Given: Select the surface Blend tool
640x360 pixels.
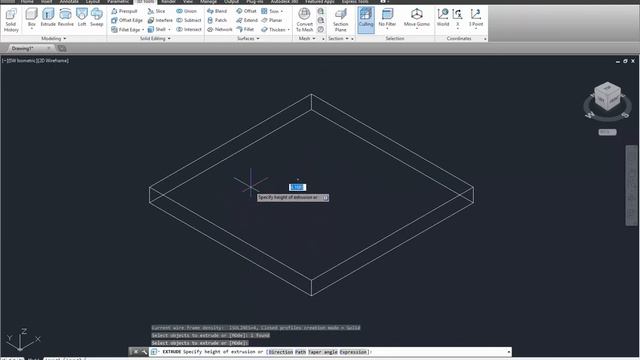Looking at the screenshot, I should (x=217, y=11).
